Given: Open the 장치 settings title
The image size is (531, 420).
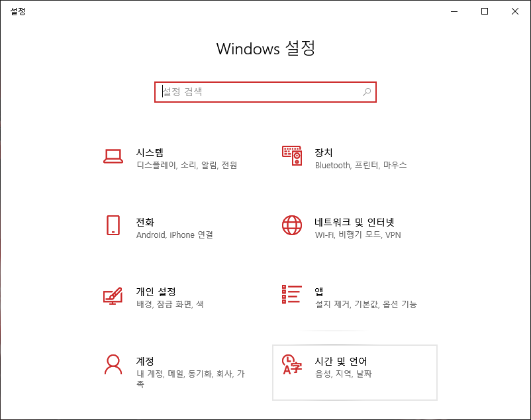Looking at the screenshot, I should coord(323,153).
